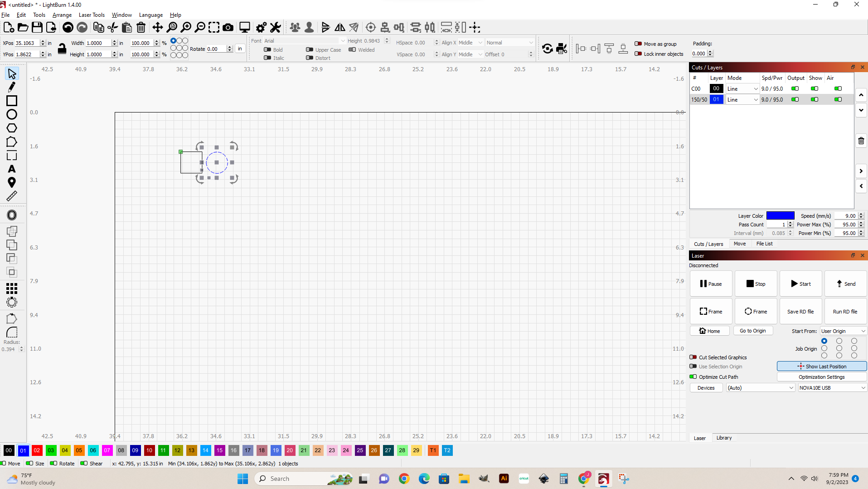Image resolution: width=868 pixels, height=489 pixels.
Task: Click the Mirror horizontal flip icon
Action: [340, 27]
